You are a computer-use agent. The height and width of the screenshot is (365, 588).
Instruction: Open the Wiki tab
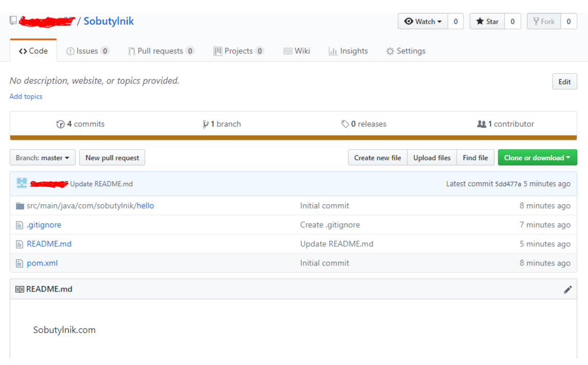coord(297,51)
